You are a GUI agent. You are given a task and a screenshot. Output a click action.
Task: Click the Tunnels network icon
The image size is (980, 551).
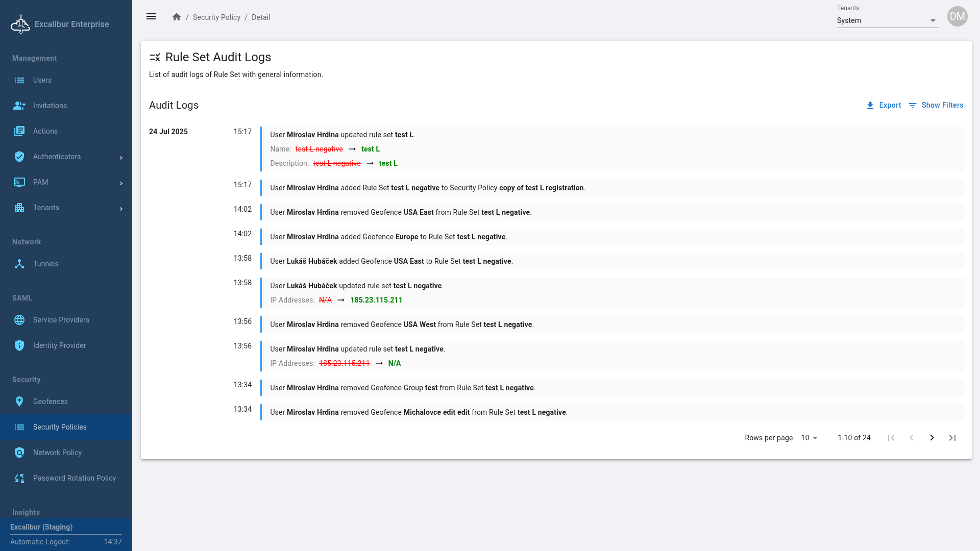(x=19, y=264)
